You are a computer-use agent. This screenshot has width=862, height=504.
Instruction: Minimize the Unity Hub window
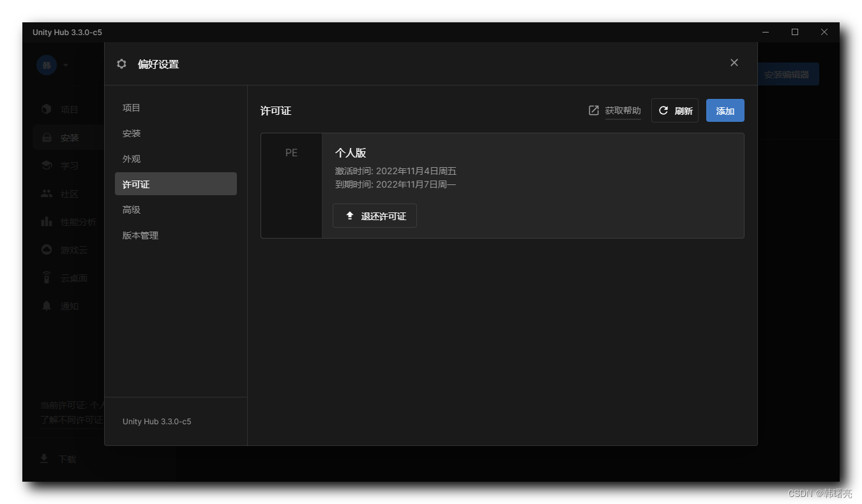[x=766, y=32]
